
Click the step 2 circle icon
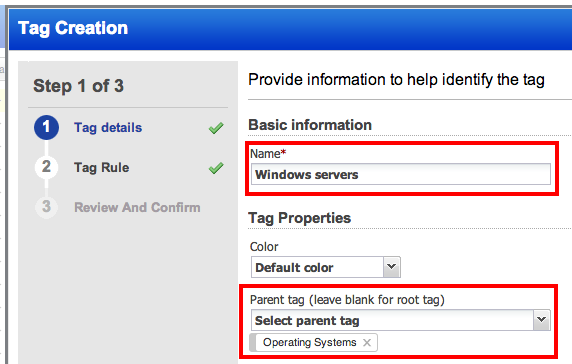click(46, 167)
